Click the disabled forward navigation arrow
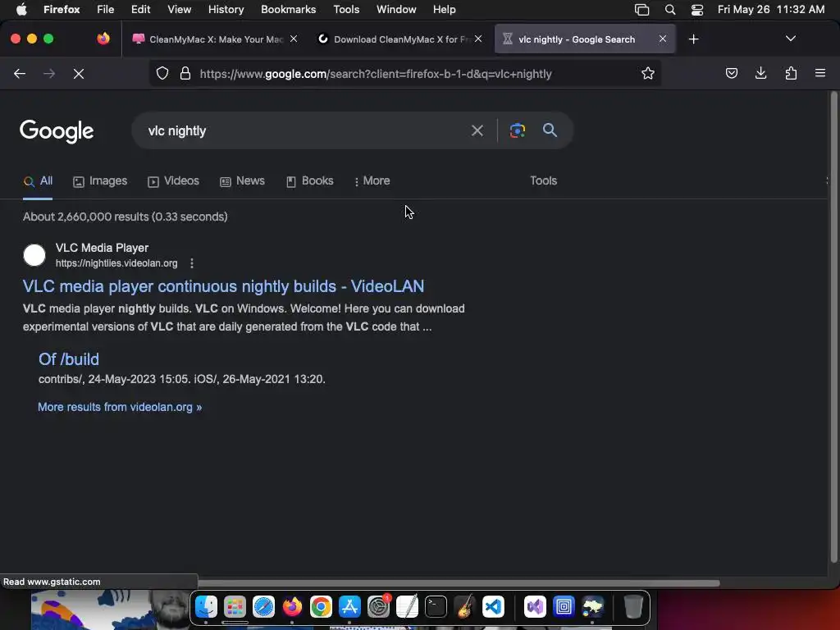 (49, 74)
